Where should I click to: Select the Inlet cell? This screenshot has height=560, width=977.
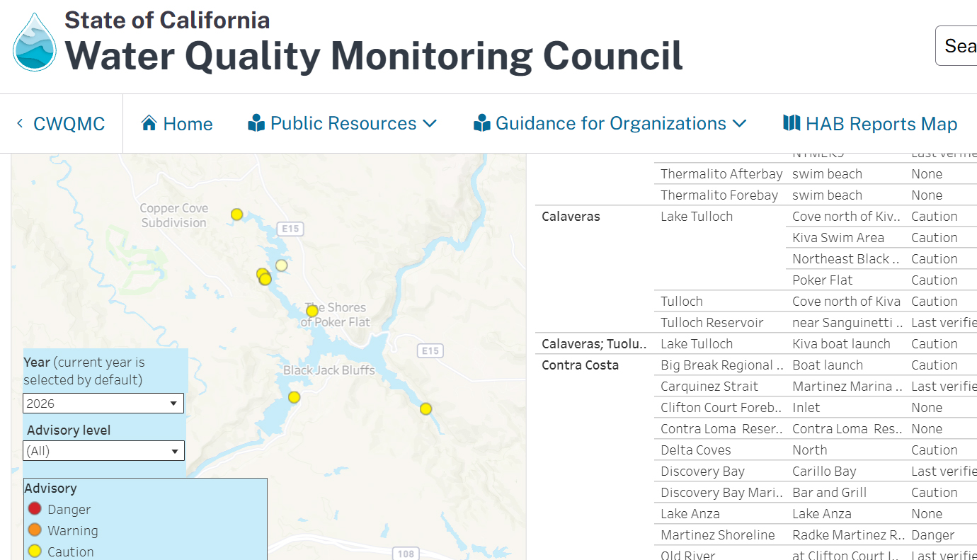[846, 408]
